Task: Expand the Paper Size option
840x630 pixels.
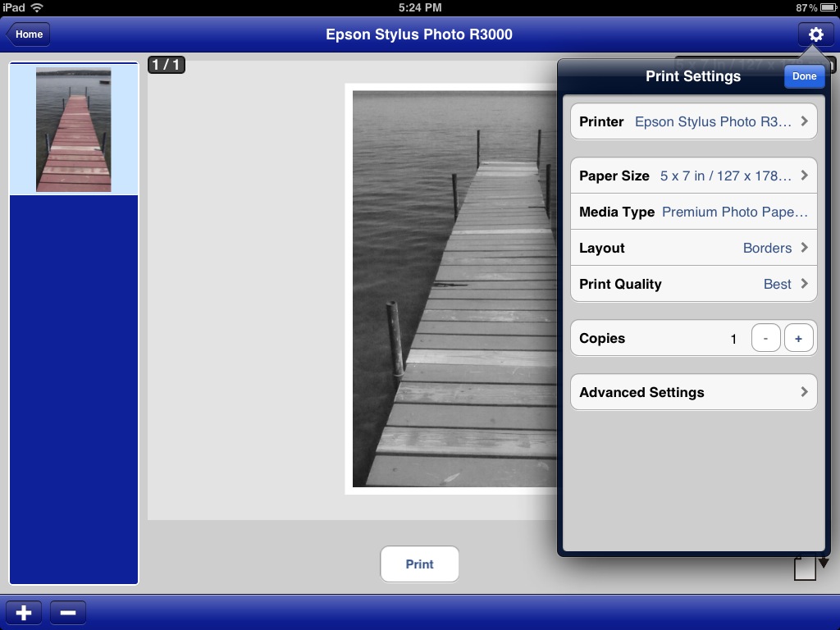Action: 693,176
